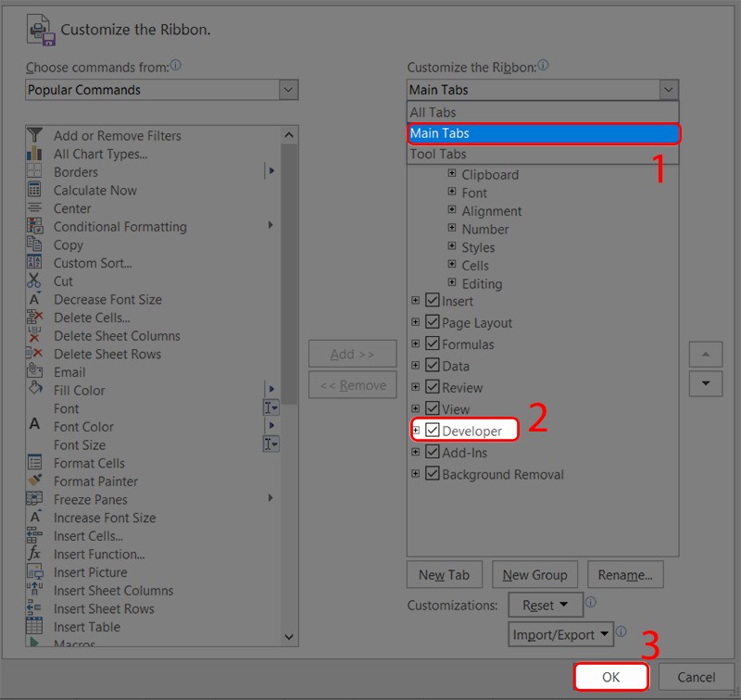Viewport: 741px width, 700px height.
Task: Expand the Developer tab tree node
Action: click(415, 430)
